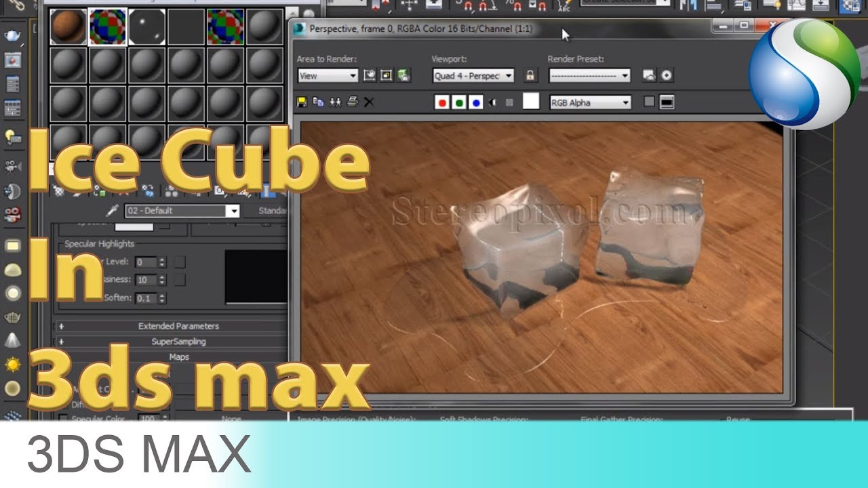Print the rendered image

click(x=352, y=102)
